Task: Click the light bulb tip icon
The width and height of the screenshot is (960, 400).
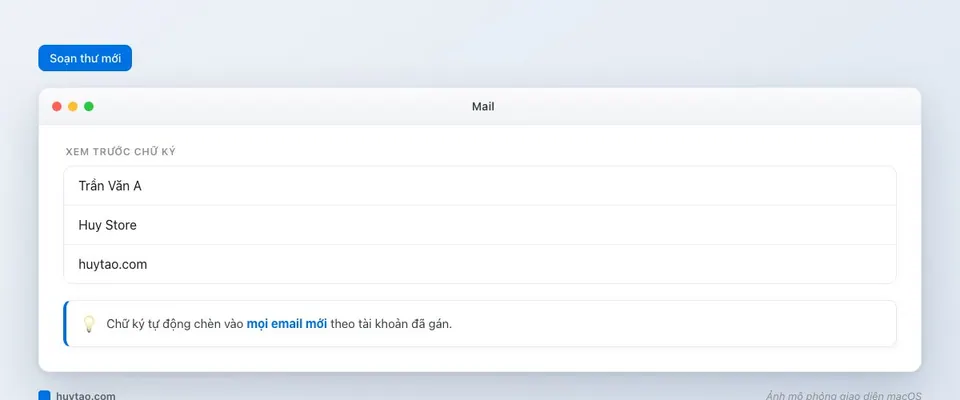Action: (89, 324)
